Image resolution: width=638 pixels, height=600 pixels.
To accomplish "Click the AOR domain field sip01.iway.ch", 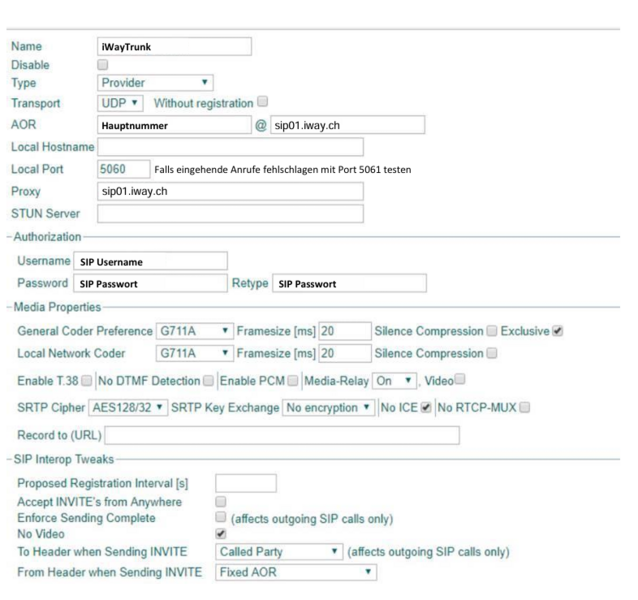I will [347, 125].
